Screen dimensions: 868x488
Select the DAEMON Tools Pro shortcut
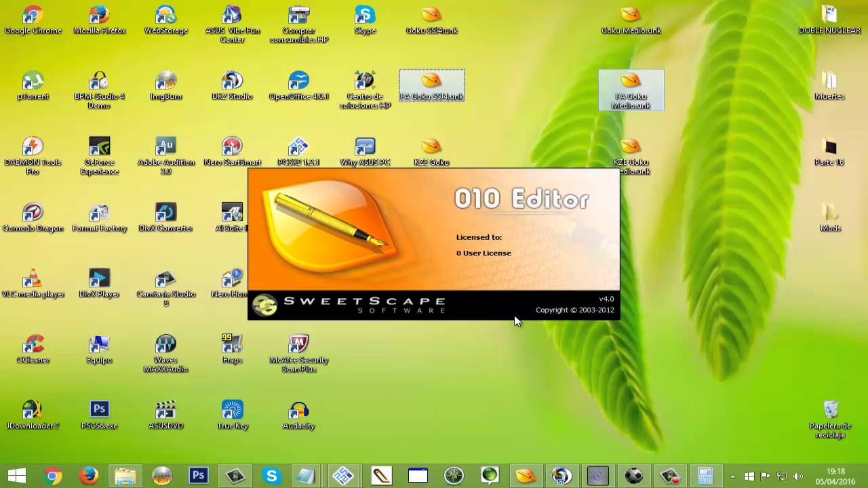click(33, 155)
